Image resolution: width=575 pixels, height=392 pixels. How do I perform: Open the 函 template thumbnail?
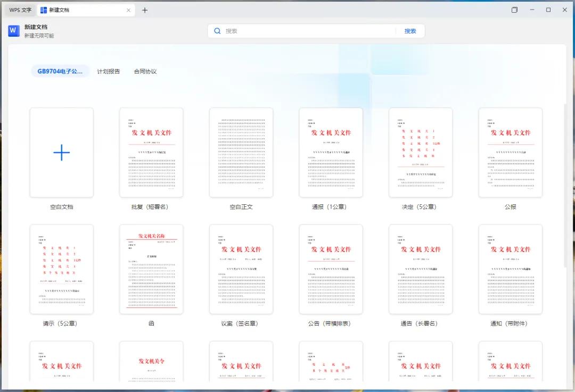click(151, 269)
